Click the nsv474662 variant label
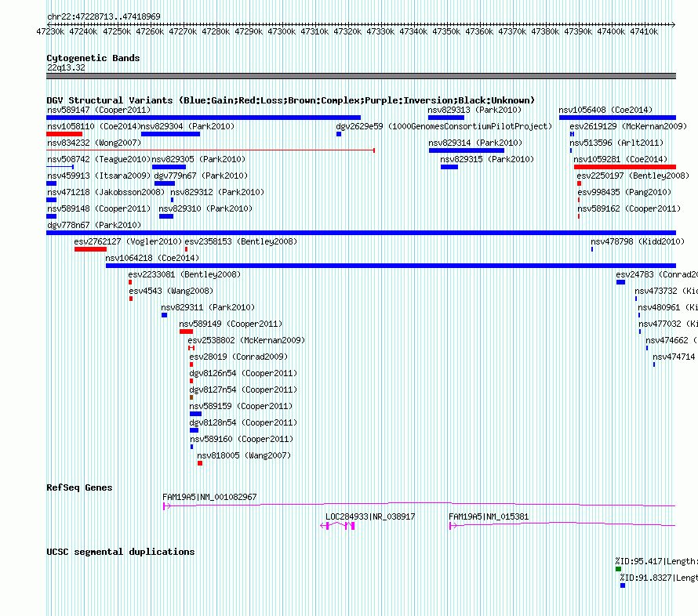 [671, 340]
